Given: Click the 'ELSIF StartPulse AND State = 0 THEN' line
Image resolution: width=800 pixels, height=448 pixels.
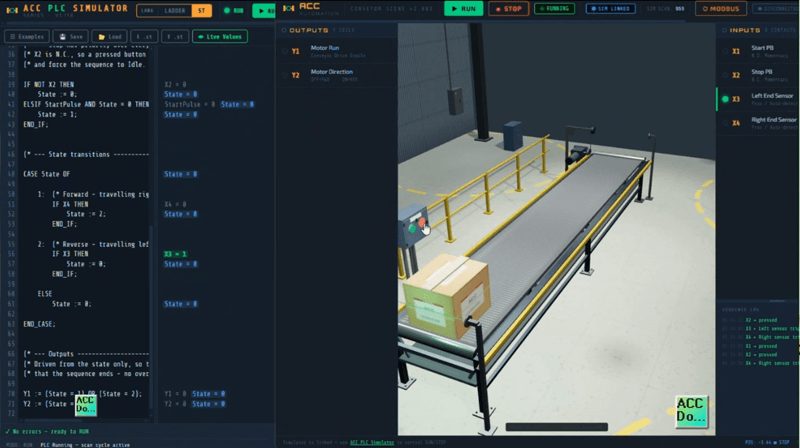Looking at the screenshot, I should (x=86, y=104).
